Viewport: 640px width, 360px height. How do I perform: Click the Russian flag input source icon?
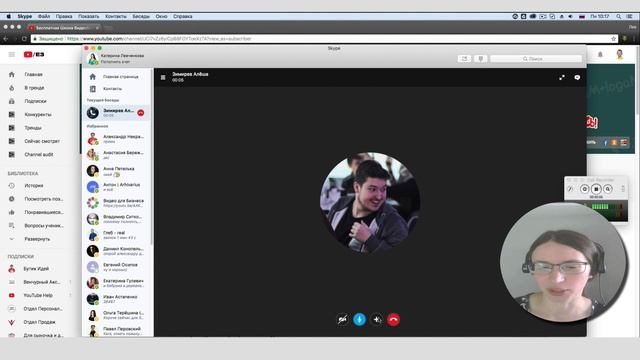tap(582, 16)
